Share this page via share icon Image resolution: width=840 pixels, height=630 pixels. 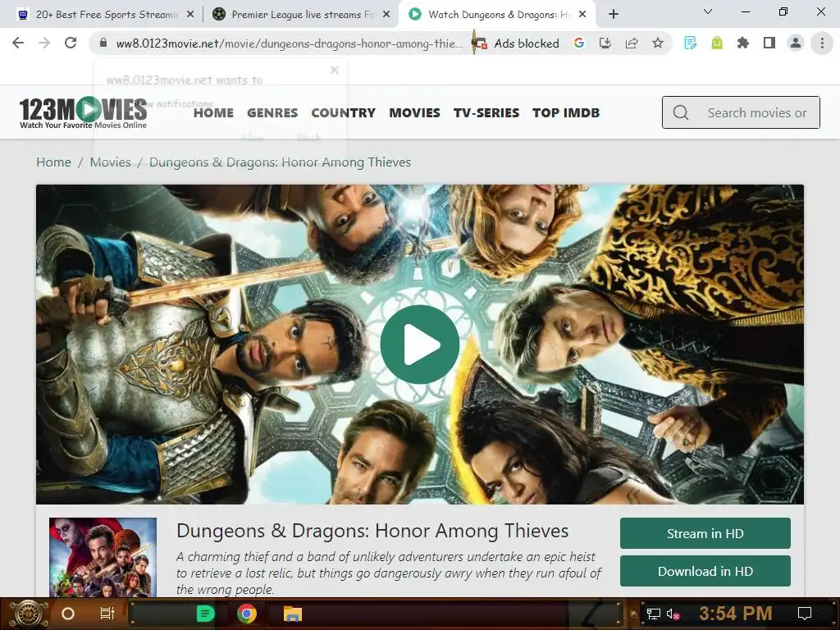(x=632, y=43)
